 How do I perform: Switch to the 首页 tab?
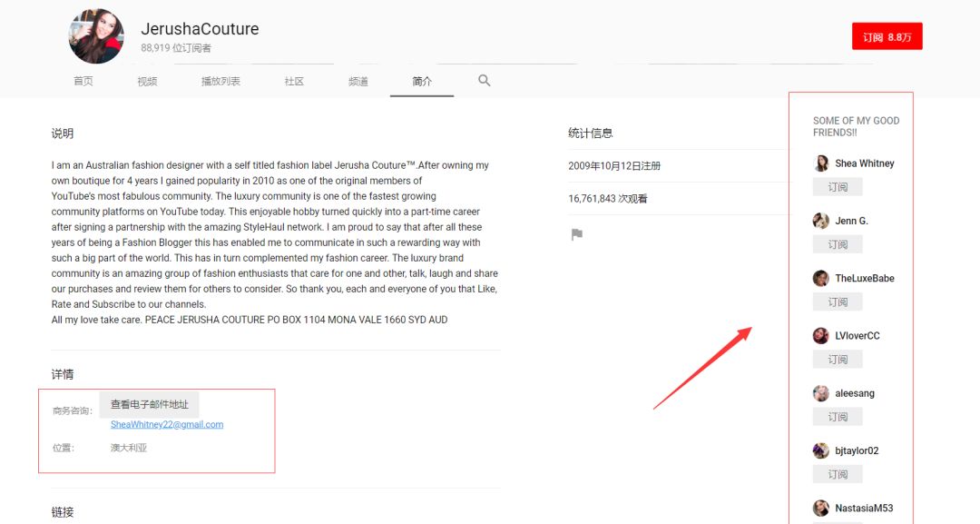coord(83,82)
